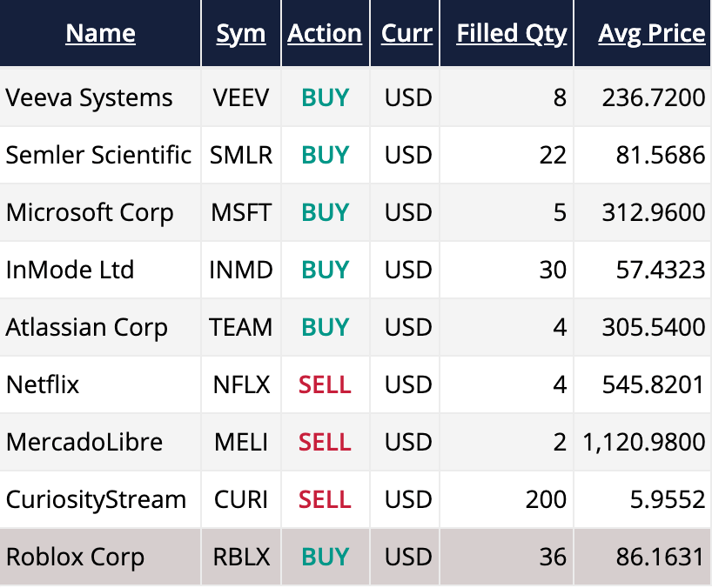712x588 pixels.
Task: Click the BUY action for Veeva Systems
Action: point(325,97)
